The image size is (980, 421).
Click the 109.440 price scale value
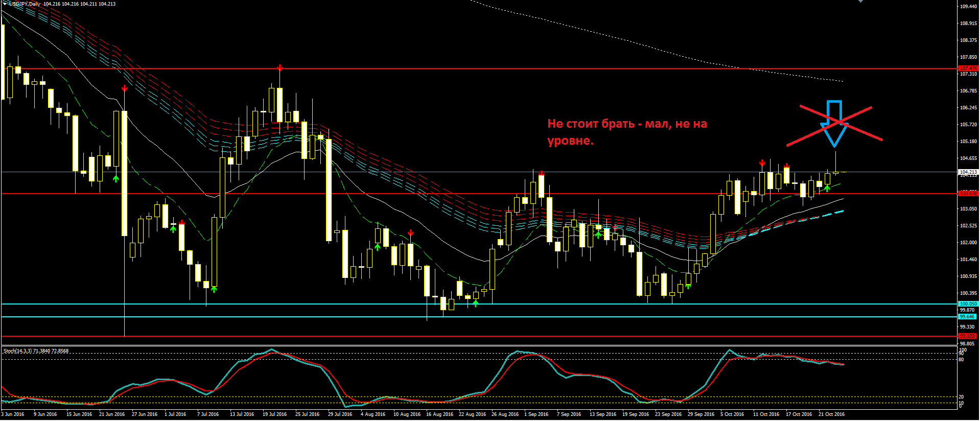coord(968,7)
